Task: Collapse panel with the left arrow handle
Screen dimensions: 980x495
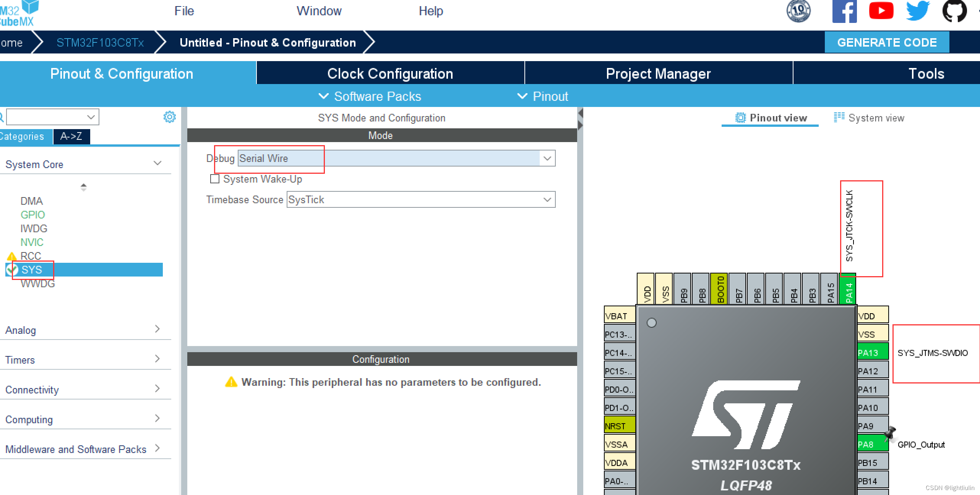Action: pyautogui.click(x=580, y=113)
